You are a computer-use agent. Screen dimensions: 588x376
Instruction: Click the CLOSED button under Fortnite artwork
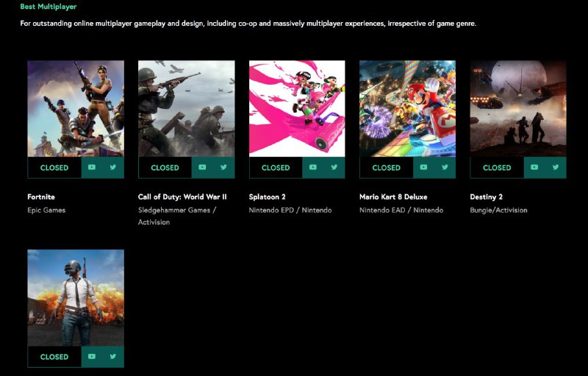coord(54,168)
